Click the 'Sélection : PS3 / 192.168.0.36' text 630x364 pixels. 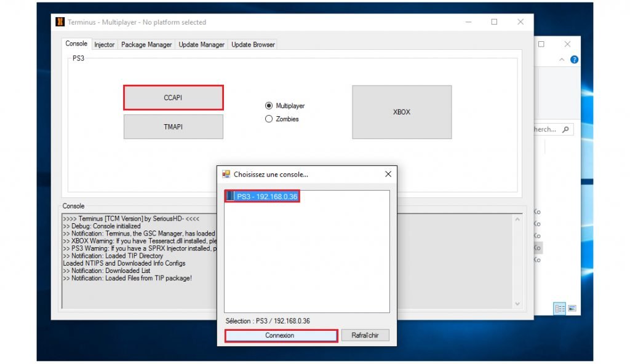click(x=268, y=321)
